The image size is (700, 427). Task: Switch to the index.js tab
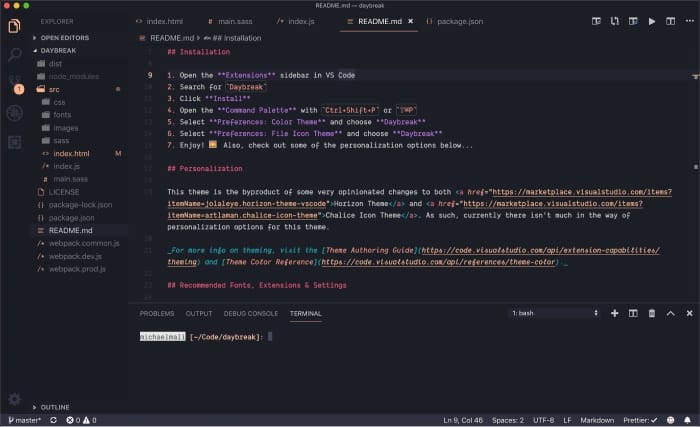click(296, 21)
